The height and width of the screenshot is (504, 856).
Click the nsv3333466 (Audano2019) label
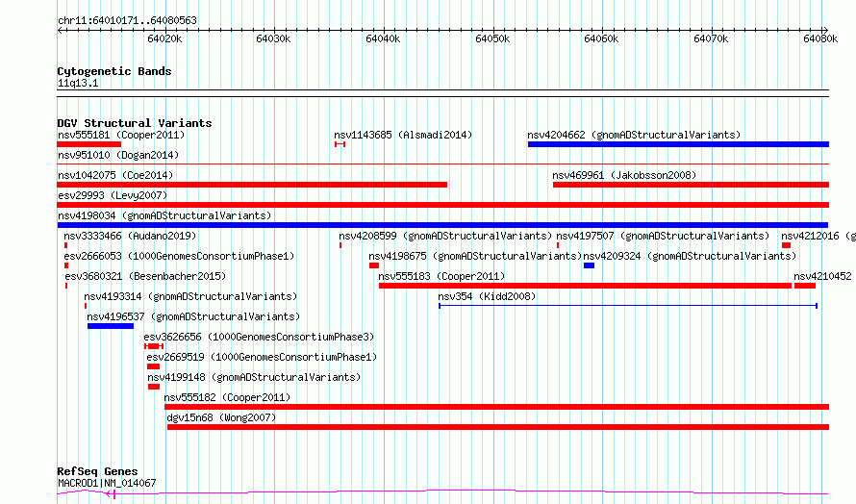pos(130,236)
